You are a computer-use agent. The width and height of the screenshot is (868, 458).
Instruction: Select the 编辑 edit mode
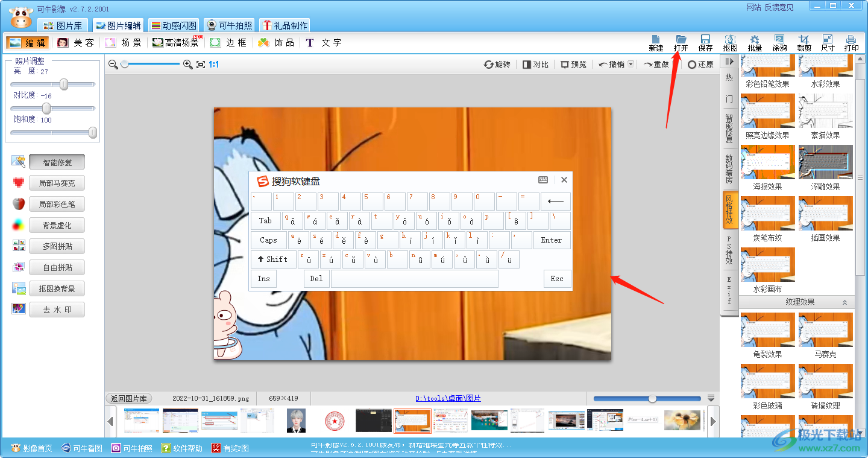tap(27, 43)
